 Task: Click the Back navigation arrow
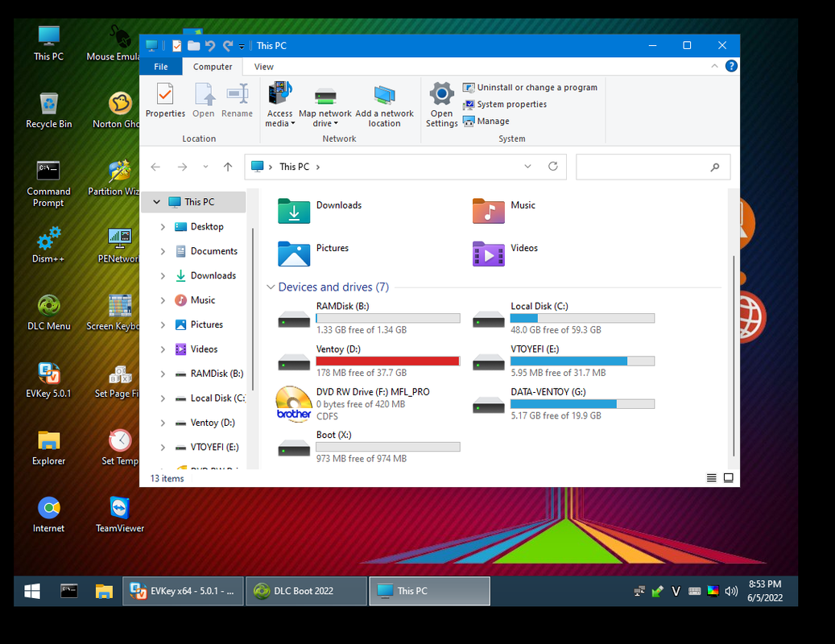coord(155,167)
